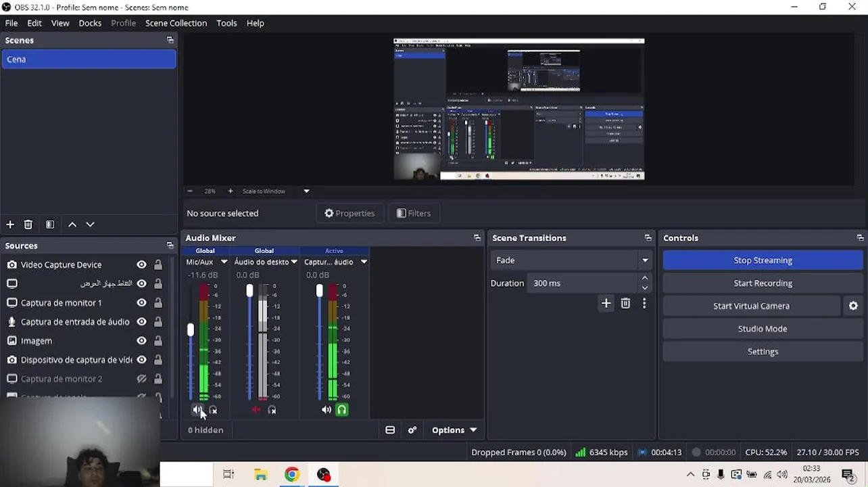
Task: Open the Scene Collection menu
Action: (x=176, y=23)
